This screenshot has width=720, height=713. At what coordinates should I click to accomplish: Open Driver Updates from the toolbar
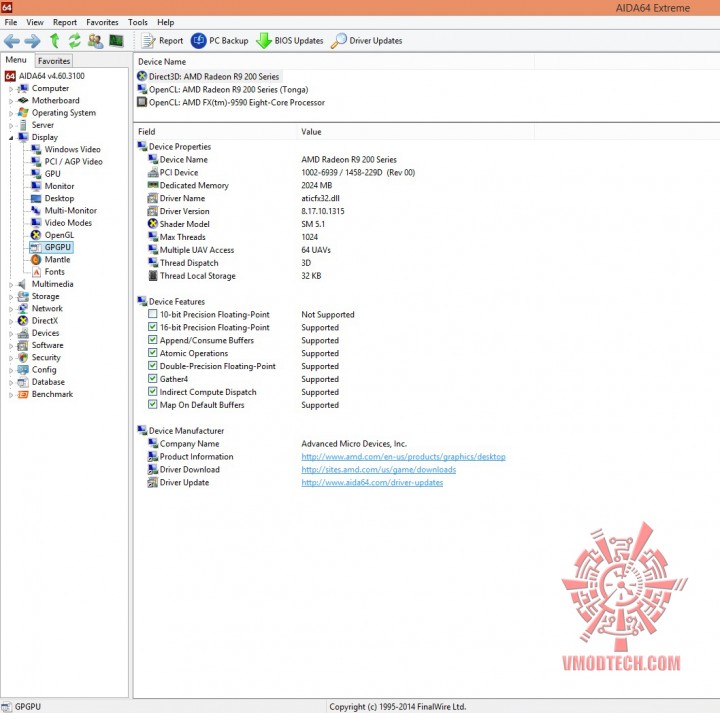coord(366,41)
